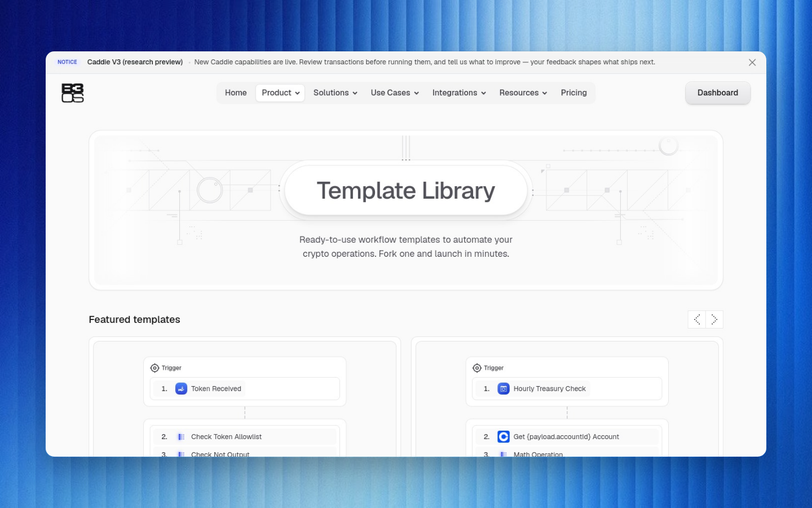Open the Use Cases dropdown
Screen dimensions: 812x508
395,93
